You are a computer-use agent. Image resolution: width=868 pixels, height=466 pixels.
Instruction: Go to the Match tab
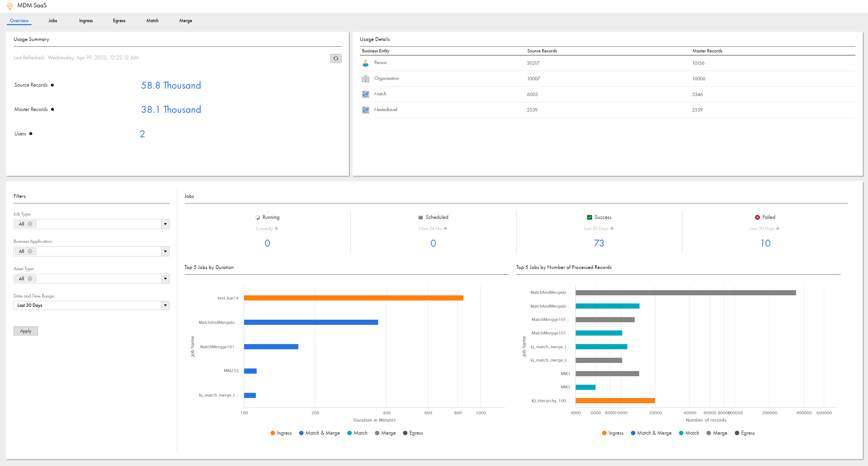pos(152,21)
